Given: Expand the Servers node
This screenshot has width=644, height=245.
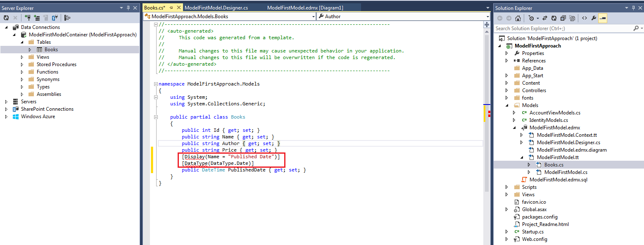Looking at the screenshot, I should coord(6,102).
